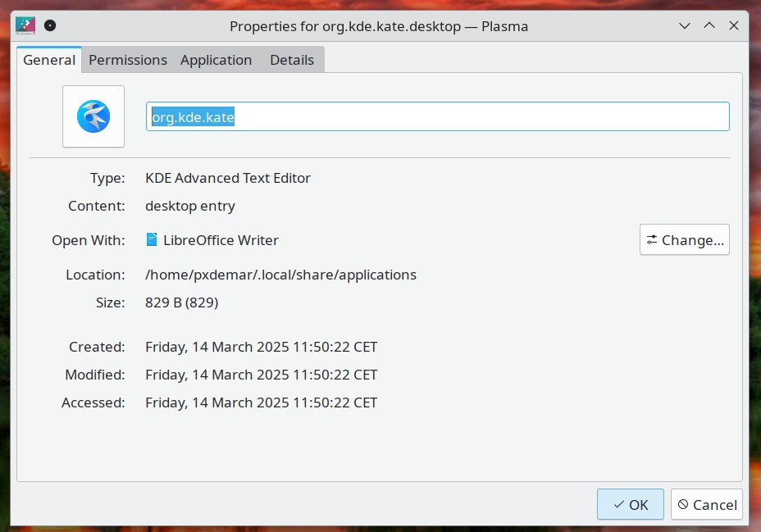Dismiss the dialog with Cancel
Image resolution: width=761 pixels, height=532 pixels.
click(x=706, y=505)
